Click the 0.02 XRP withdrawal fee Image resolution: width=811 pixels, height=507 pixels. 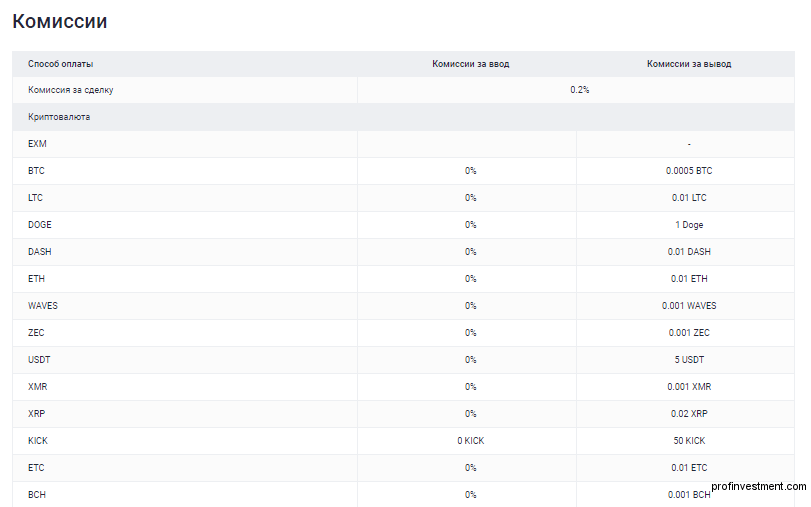tap(689, 414)
